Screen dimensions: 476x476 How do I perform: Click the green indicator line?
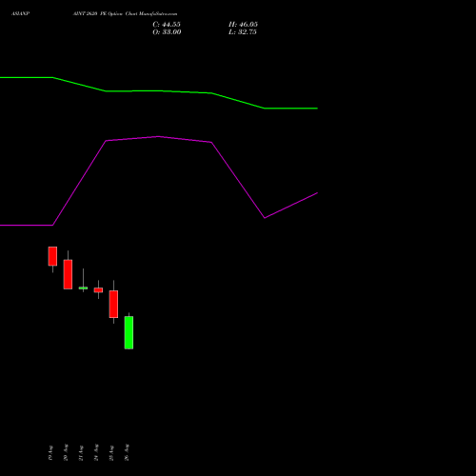click(x=159, y=91)
